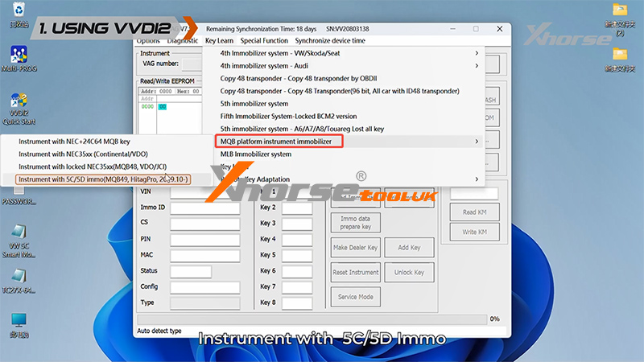Viewport: 644px width, 362px height.
Task: Open the top desktop folder labeled (2)
Action: 620,19
